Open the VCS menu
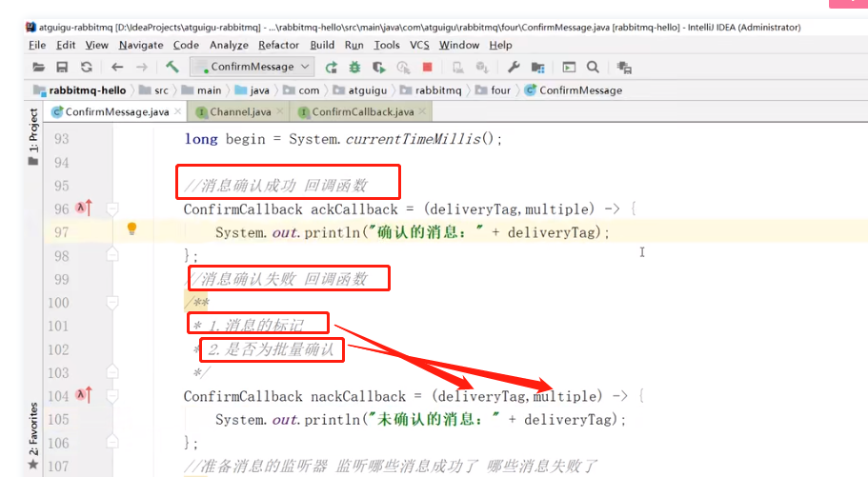 click(x=419, y=45)
